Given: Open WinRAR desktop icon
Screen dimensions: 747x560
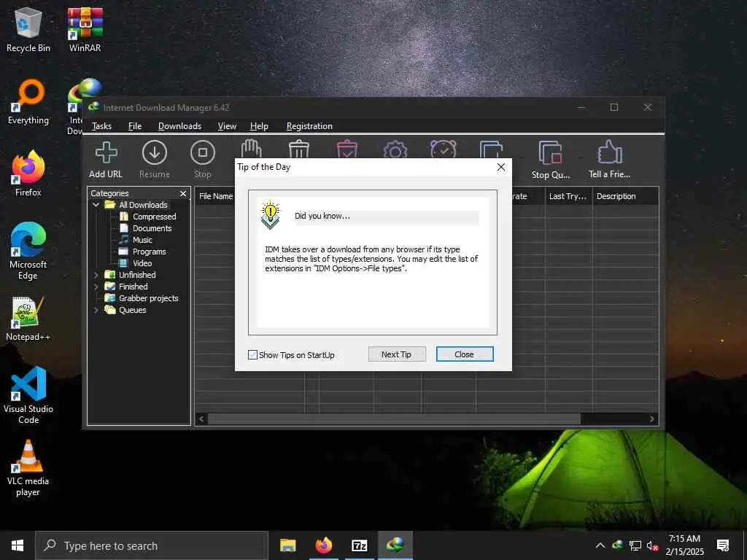Looking at the screenshot, I should point(85,29).
